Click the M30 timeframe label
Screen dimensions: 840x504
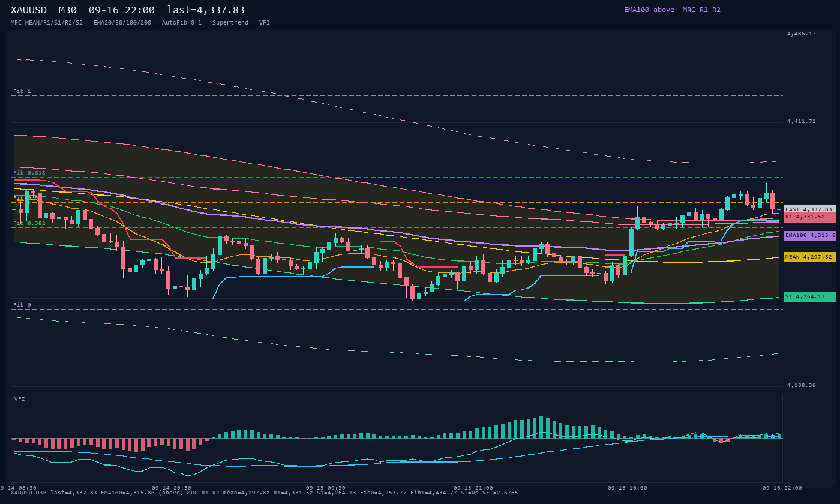click(x=67, y=10)
